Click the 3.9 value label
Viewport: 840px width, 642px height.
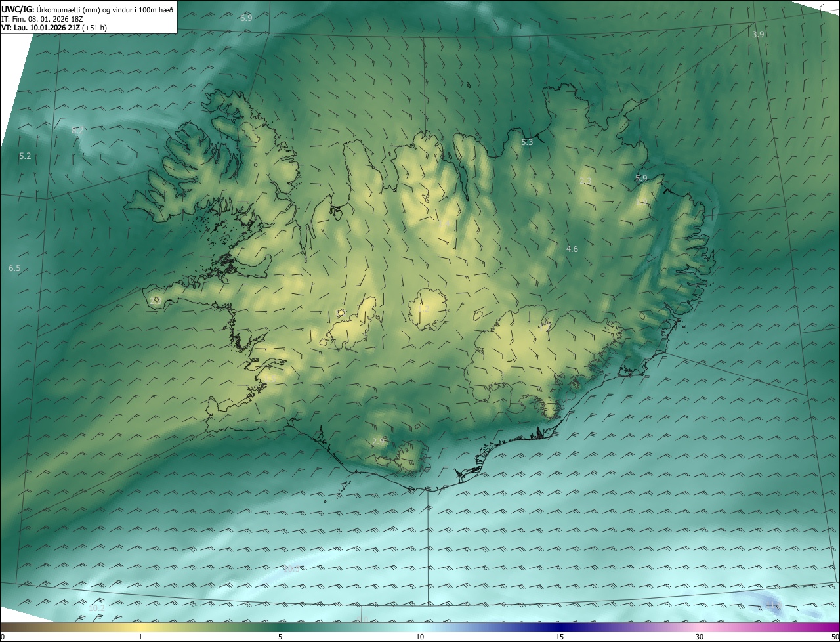758,34
